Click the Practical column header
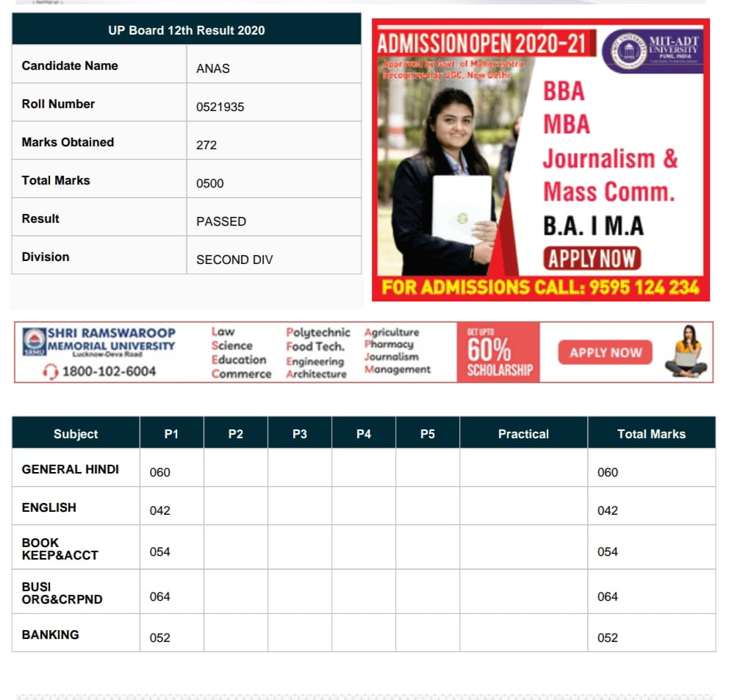 [523, 434]
